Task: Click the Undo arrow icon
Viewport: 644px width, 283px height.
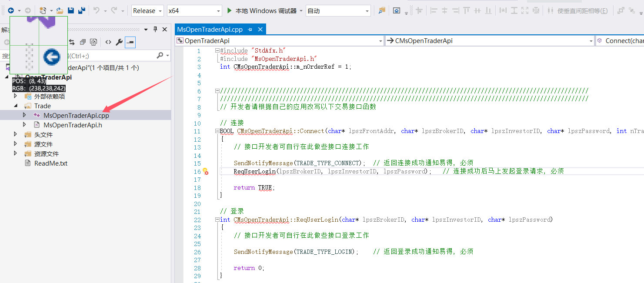Action: [97, 10]
